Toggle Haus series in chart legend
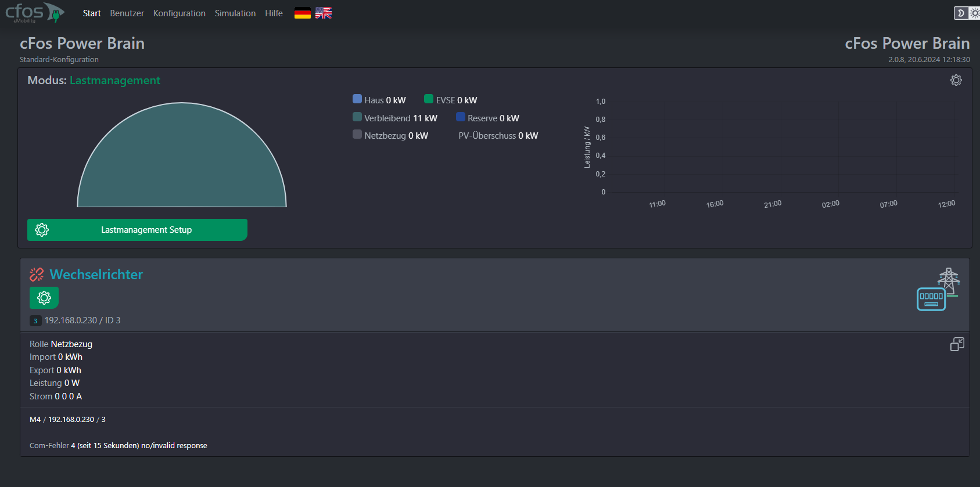 (357, 99)
